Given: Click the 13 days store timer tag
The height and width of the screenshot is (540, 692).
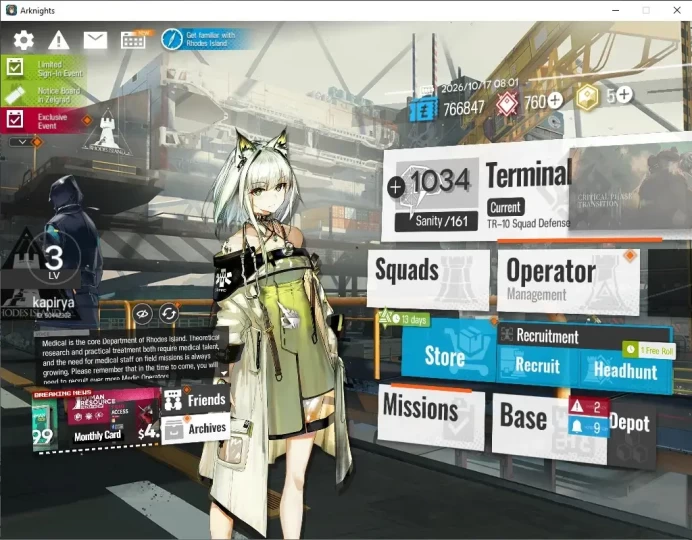Looking at the screenshot, I should point(404,319).
